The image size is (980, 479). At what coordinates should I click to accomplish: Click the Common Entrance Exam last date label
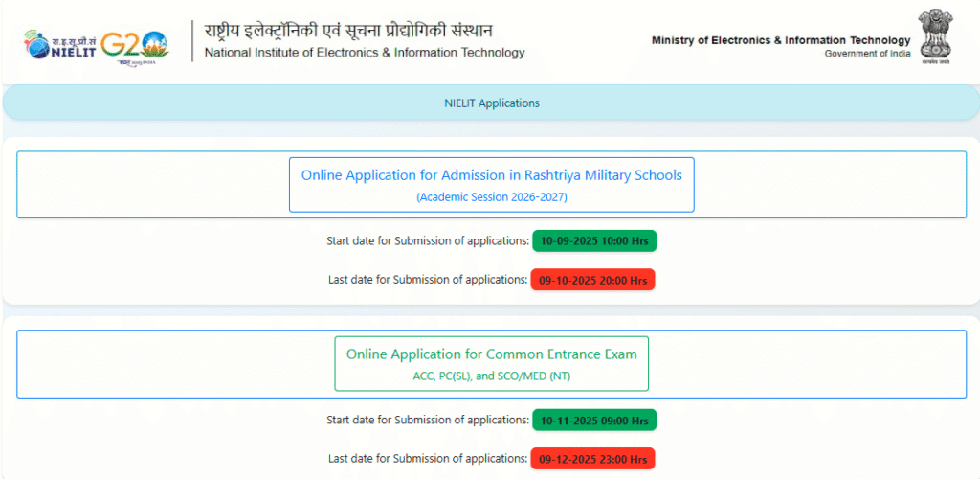click(x=427, y=458)
